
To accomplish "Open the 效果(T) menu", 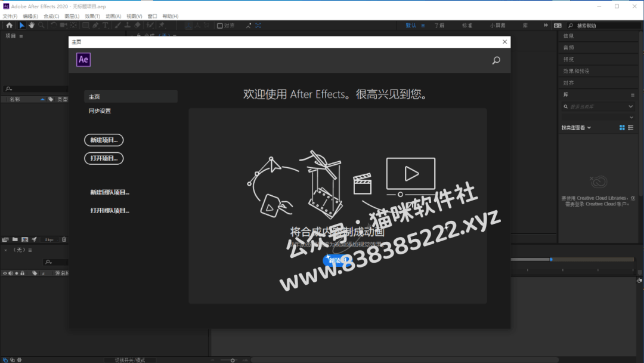I will click(92, 17).
